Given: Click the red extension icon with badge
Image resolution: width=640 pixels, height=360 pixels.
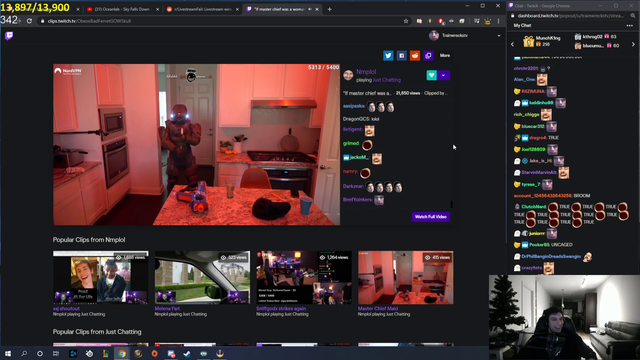Looking at the screenshot, I should click(x=441, y=21).
